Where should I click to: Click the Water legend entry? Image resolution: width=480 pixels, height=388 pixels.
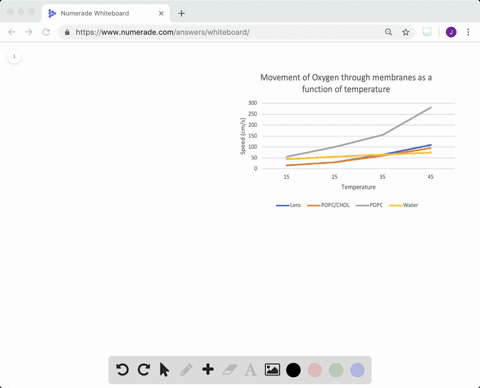403,205
